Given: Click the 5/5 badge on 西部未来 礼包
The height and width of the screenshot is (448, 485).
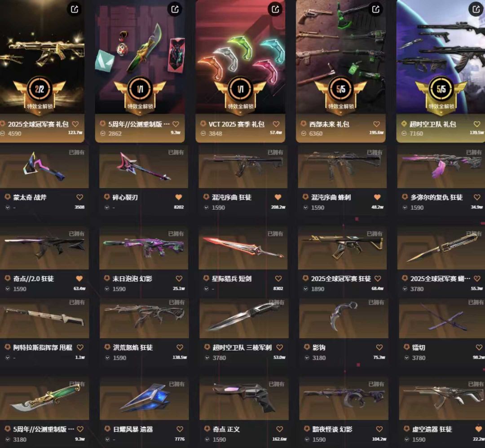Looking at the screenshot, I should pos(340,89).
